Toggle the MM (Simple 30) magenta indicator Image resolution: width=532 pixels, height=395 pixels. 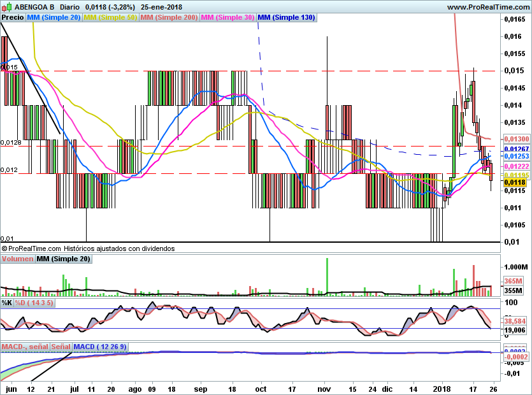pos(226,17)
